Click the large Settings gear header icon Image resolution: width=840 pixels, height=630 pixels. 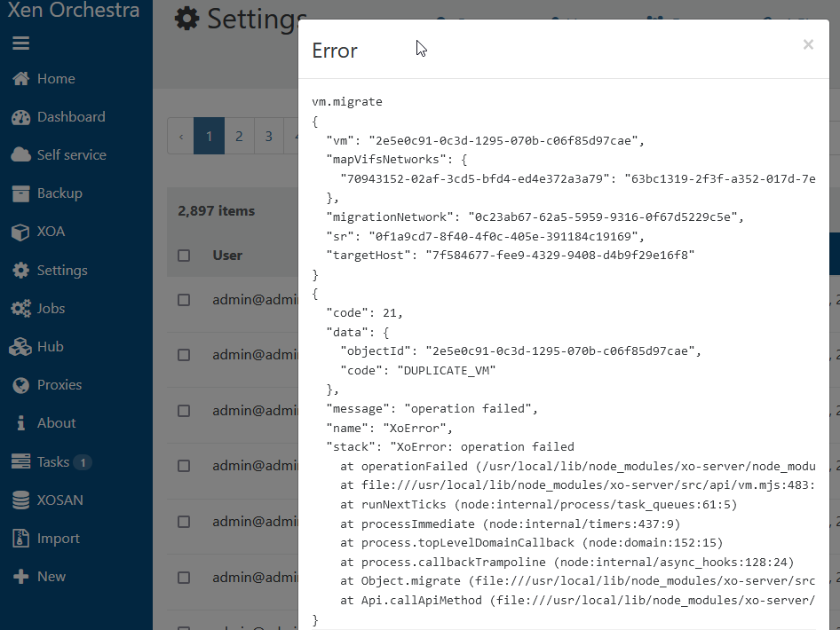point(187,19)
